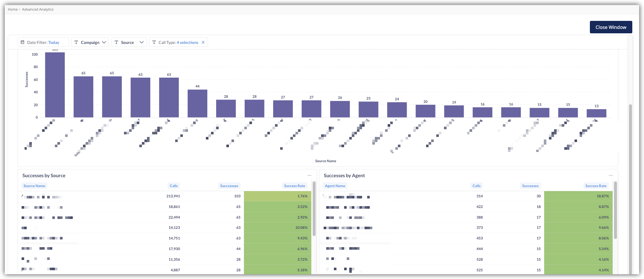Viewport: 644px width, 279px height.
Task: Click the Successes by Source table scrollbar
Action: click(314, 209)
